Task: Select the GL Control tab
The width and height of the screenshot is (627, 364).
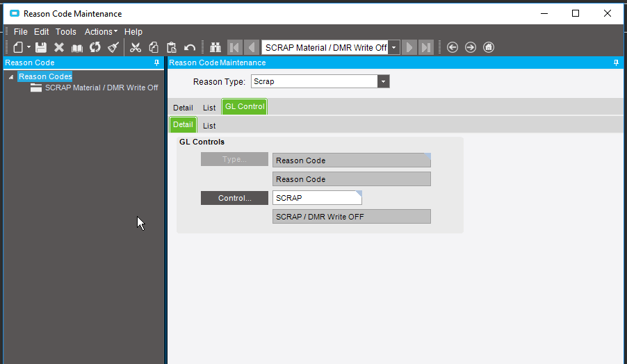Action: (x=245, y=107)
